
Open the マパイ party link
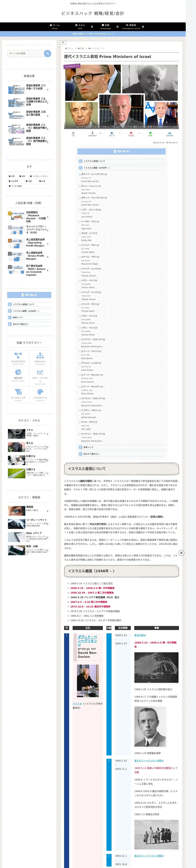pos(77,704)
